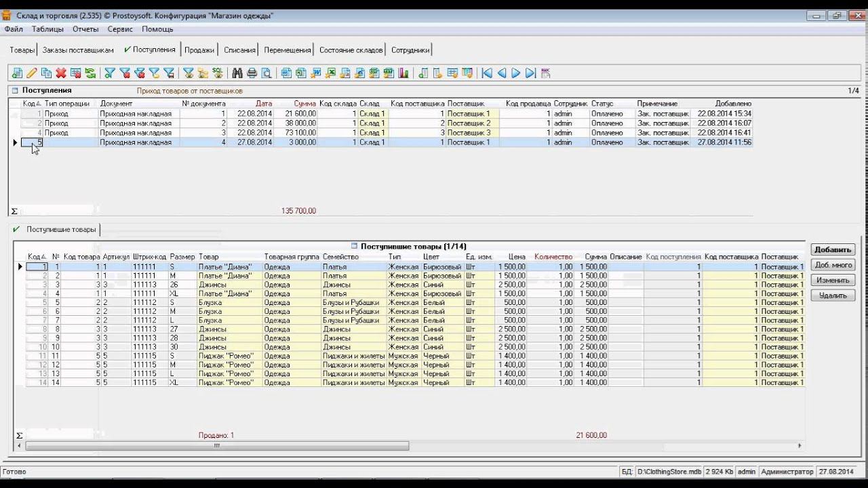Click the tree structure toolbar icon
This screenshot has height=488, width=868.
pos(203,73)
